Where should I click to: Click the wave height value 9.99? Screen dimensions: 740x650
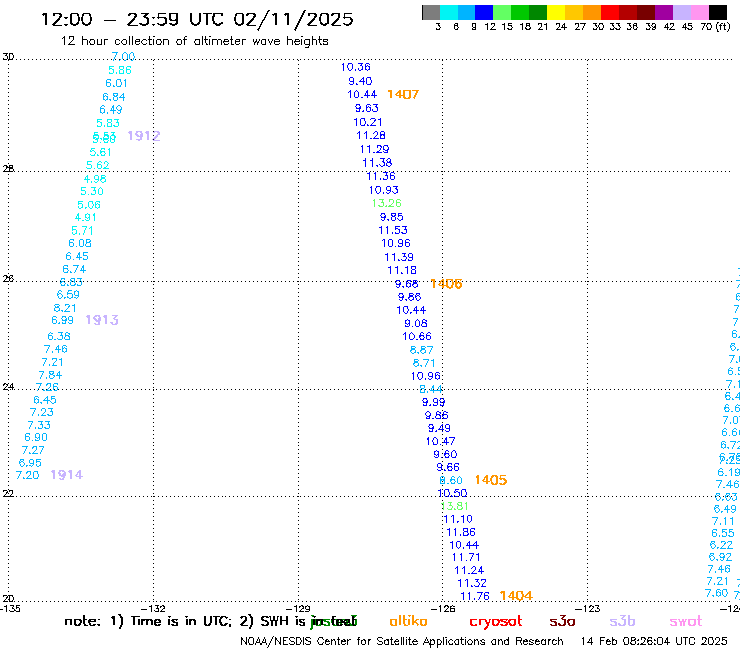pyautogui.click(x=433, y=402)
